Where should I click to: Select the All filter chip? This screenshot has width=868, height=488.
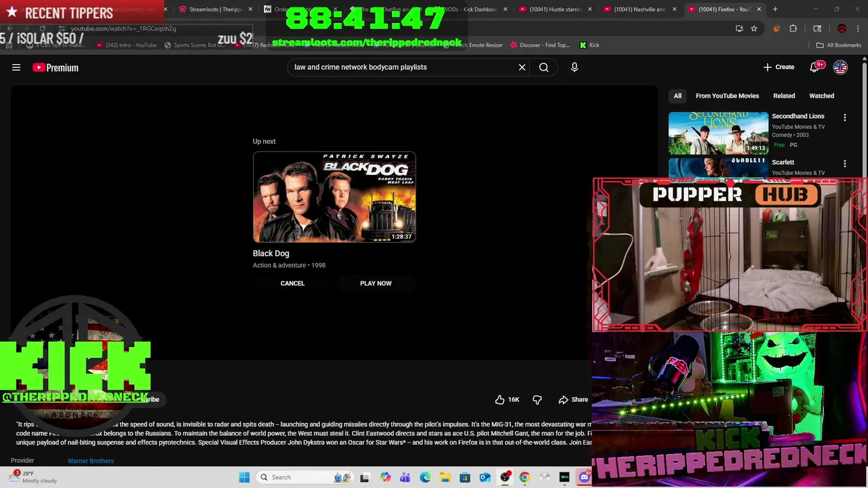point(677,96)
